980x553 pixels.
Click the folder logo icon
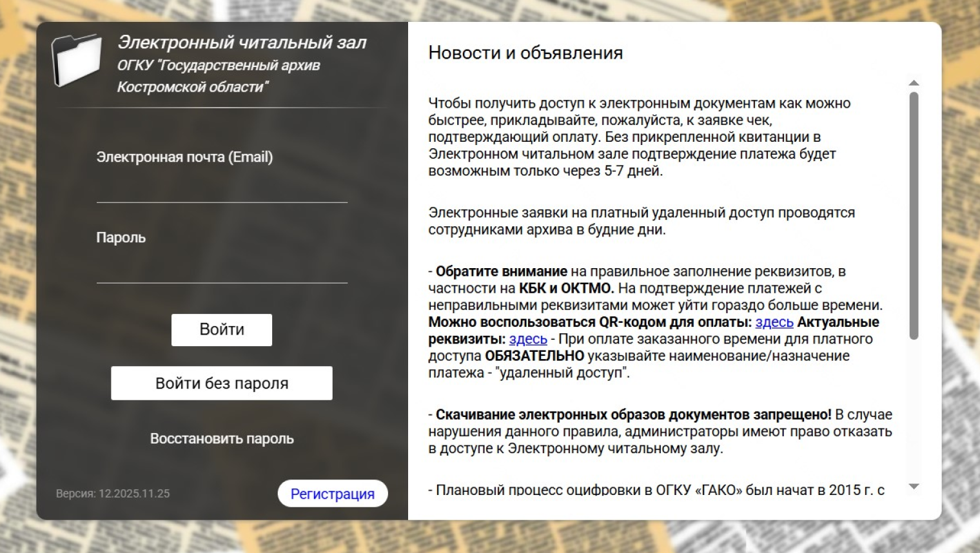click(77, 60)
